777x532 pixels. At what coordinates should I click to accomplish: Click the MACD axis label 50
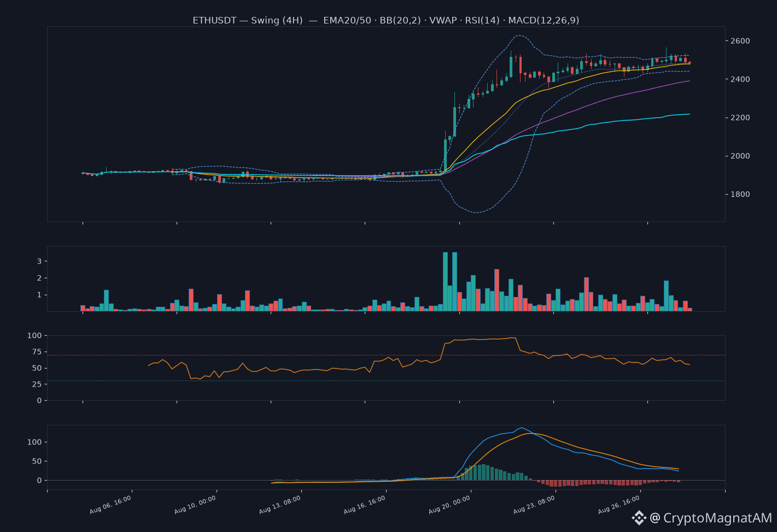tap(37, 461)
